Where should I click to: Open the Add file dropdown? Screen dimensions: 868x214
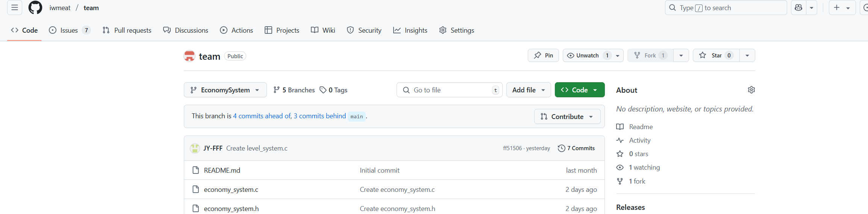tap(528, 90)
